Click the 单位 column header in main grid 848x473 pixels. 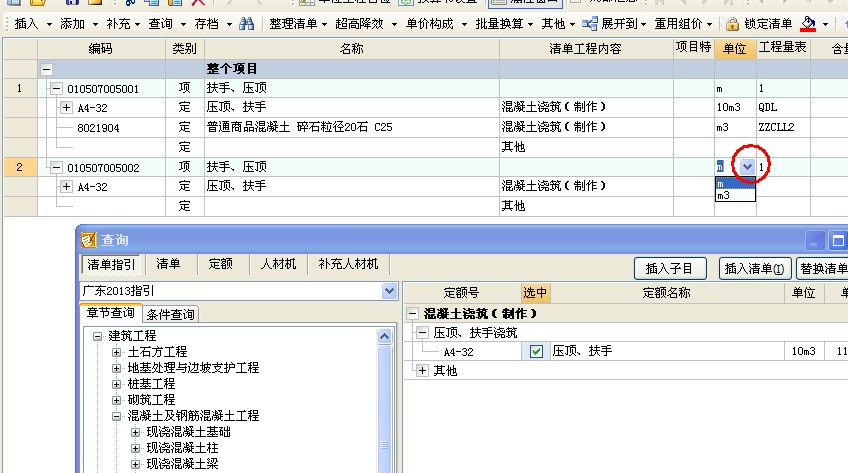[735, 49]
